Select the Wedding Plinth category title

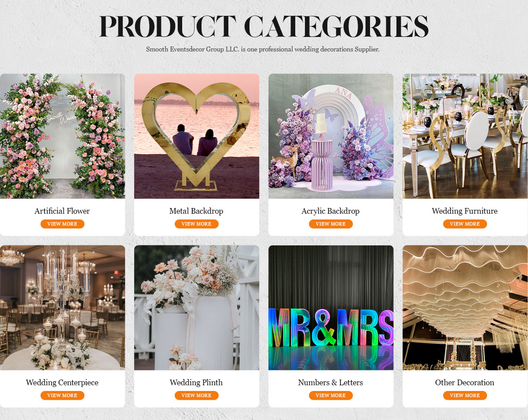(x=196, y=383)
